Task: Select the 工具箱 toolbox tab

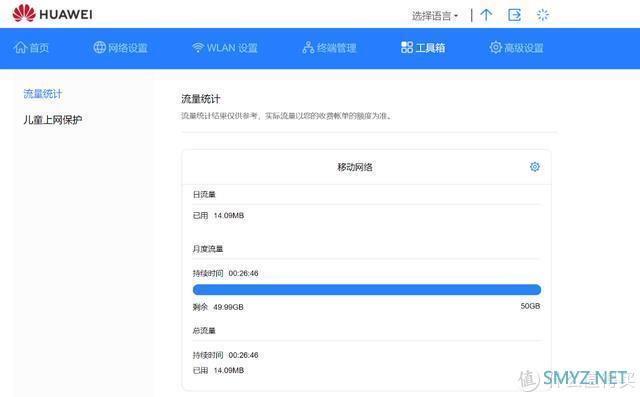Action: tap(423, 48)
